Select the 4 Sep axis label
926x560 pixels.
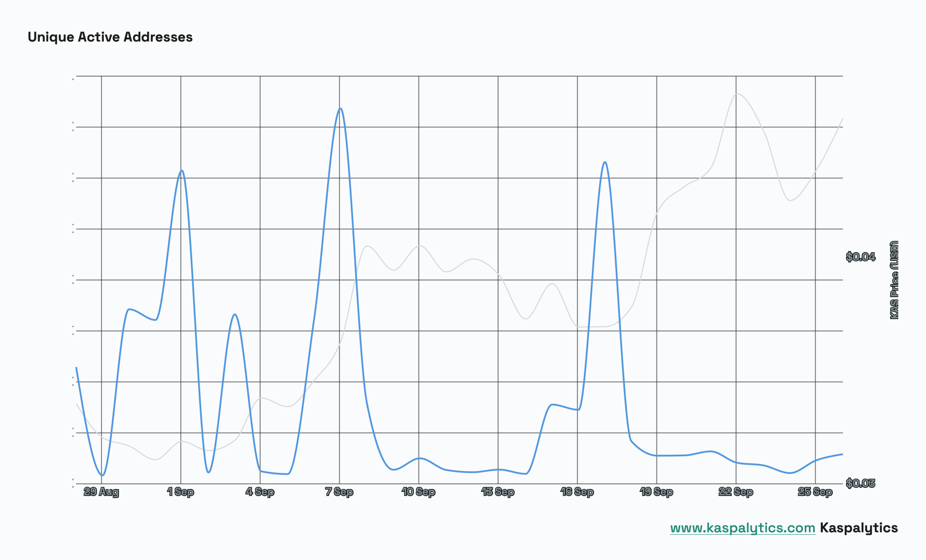[x=260, y=492]
